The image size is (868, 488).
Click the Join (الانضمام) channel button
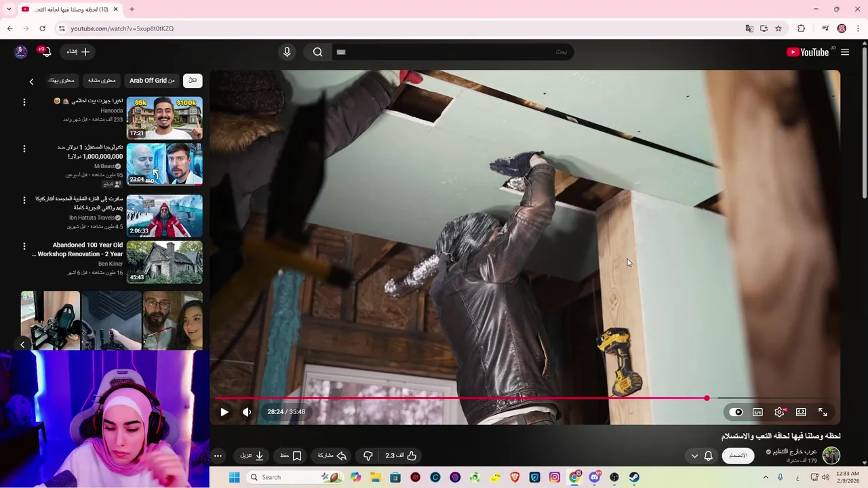(738, 456)
